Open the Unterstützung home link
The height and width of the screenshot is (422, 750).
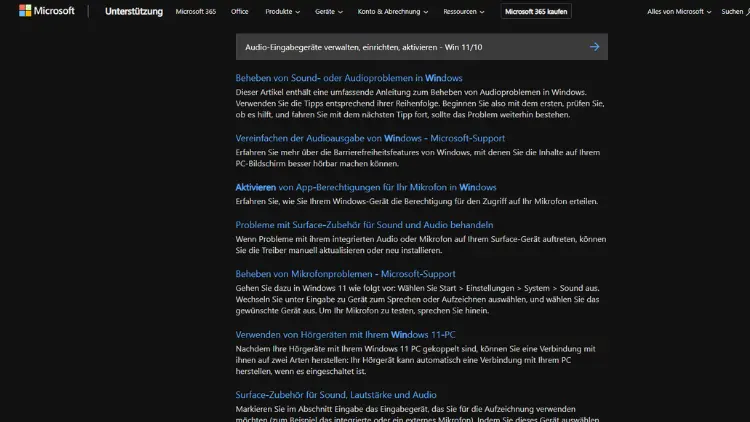point(134,11)
